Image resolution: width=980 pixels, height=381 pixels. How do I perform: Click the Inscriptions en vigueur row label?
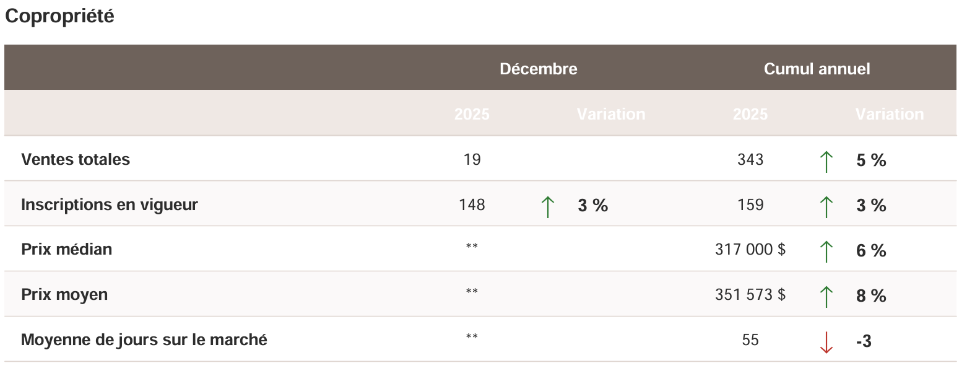point(110,205)
